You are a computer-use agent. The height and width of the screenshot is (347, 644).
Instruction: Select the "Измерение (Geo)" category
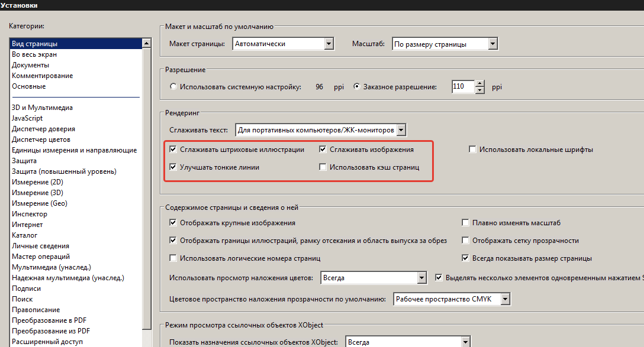(40, 203)
